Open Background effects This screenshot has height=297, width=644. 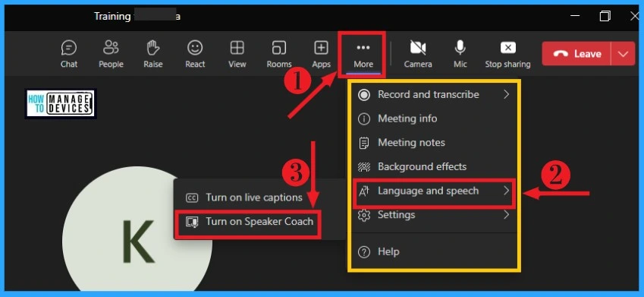tap(435, 166)
